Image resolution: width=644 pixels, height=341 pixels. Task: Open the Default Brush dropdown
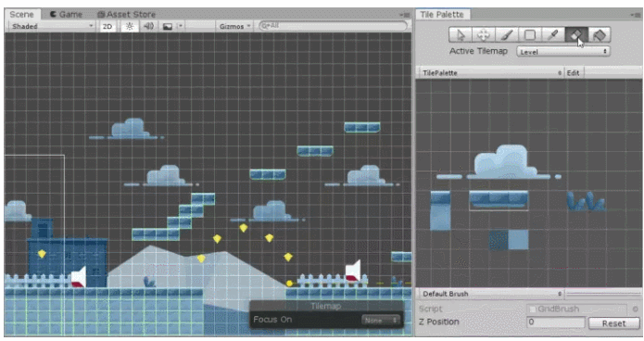(491, 294)
